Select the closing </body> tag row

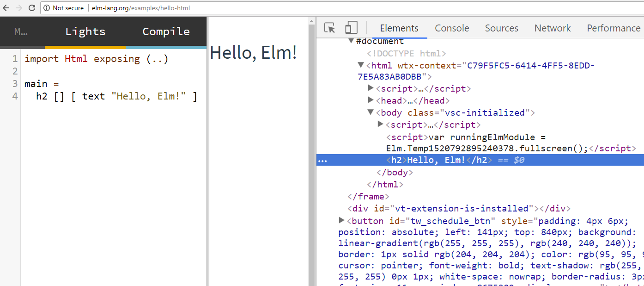395,173
